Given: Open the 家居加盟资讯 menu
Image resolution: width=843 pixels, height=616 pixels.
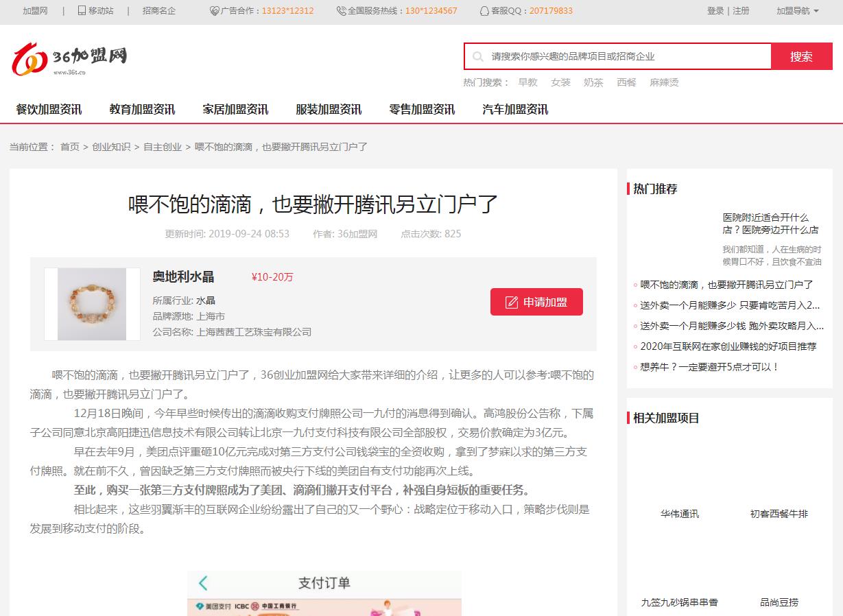Looking at the screenshot, I should (235, 109).
